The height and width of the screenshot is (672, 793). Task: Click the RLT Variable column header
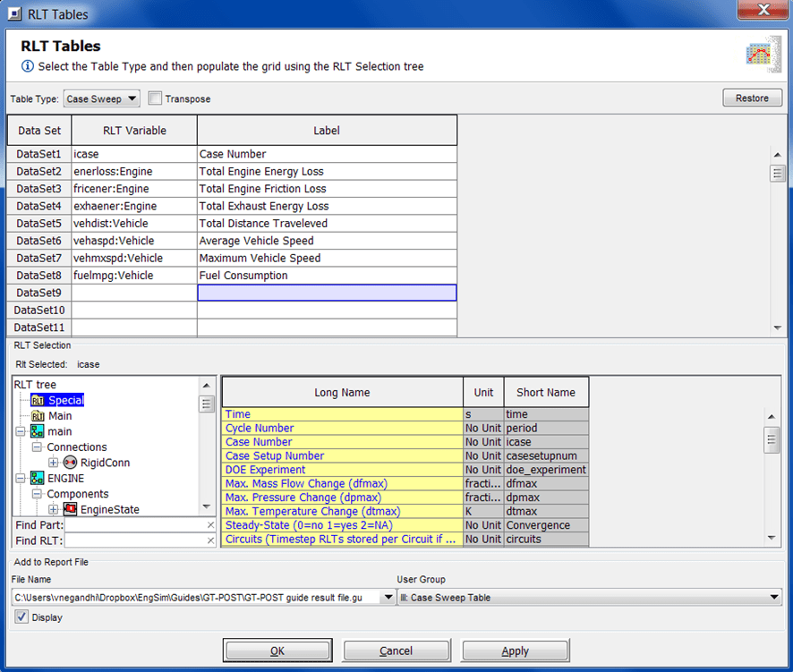pyautogui.click(x=134, y=131)
